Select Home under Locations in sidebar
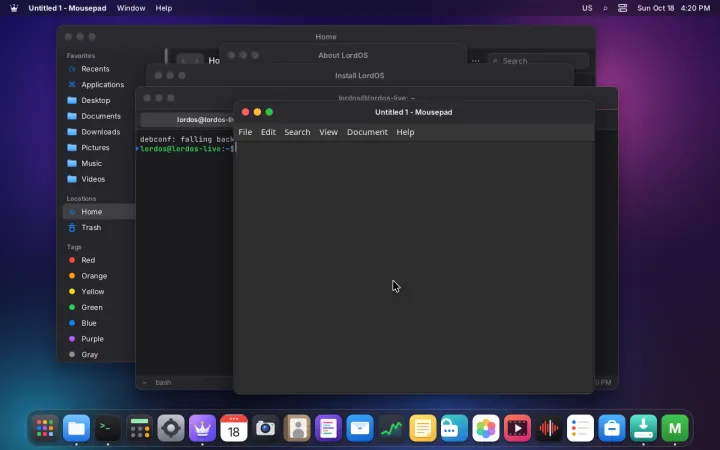This screenshot has height=450, width=720. (99, 212)
